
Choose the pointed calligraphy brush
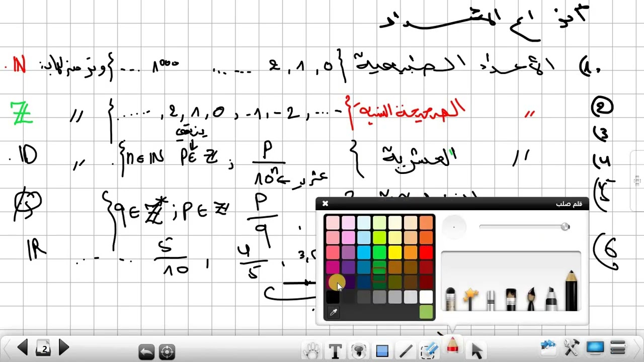pyautogui.click(x=531, y=299)
